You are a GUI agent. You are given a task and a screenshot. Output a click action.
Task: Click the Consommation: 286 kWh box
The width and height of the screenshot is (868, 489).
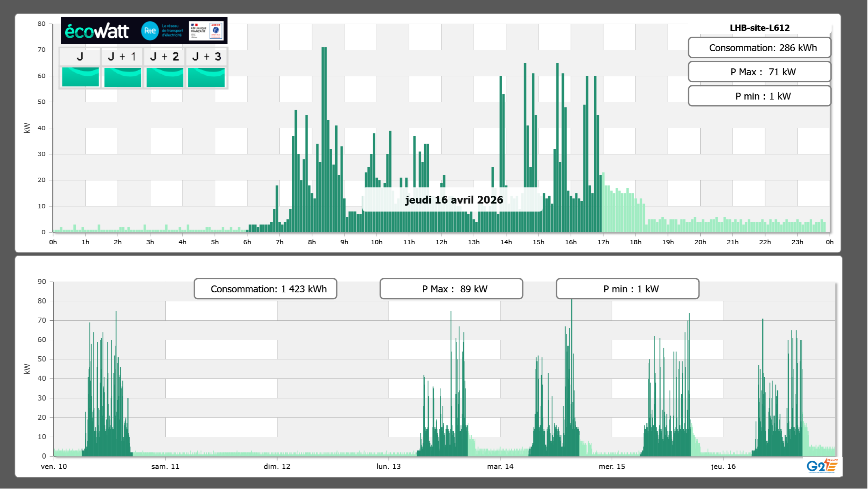(x=759, y=48)
